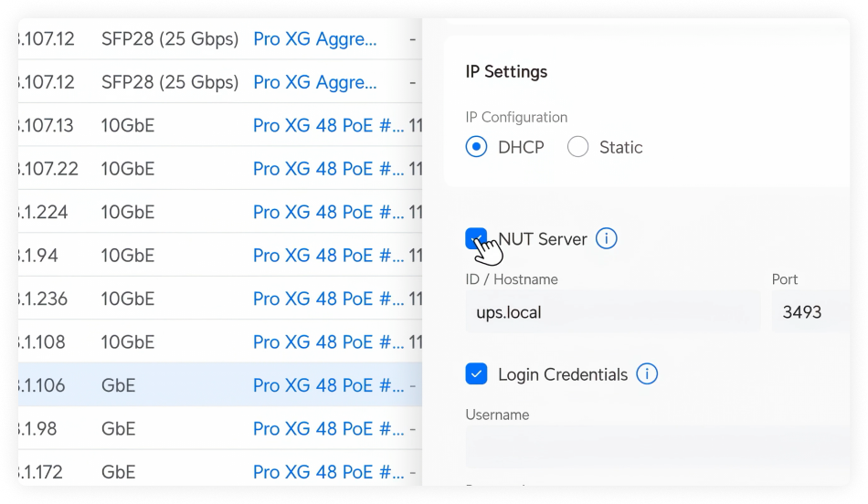Screen dimensions: 868x504
Task: Open the Pro XG 48 PoE link in the highlighted .1.106 row
Action: pos(328,385)
